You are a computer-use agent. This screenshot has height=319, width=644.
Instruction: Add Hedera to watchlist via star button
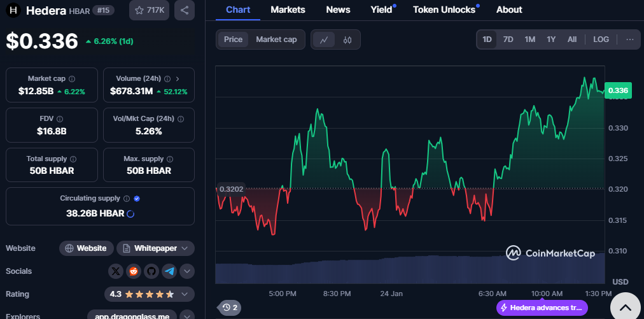[x=149, y=10]
